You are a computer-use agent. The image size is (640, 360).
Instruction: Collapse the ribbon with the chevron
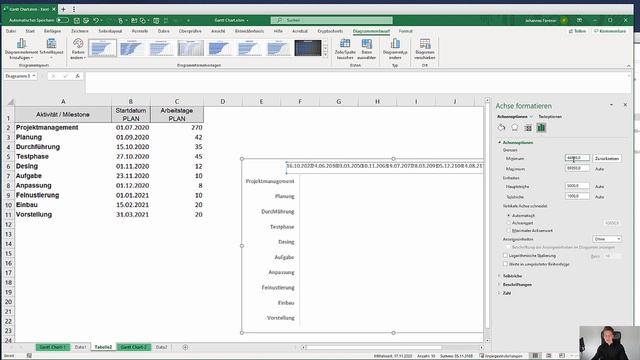coord(629,66)
